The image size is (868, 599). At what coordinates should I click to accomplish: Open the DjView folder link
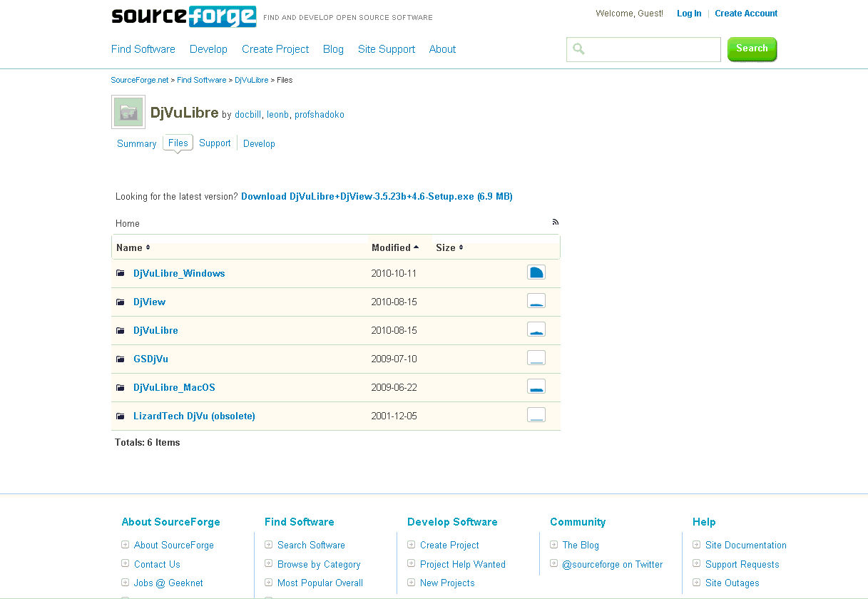click(149, 302)
